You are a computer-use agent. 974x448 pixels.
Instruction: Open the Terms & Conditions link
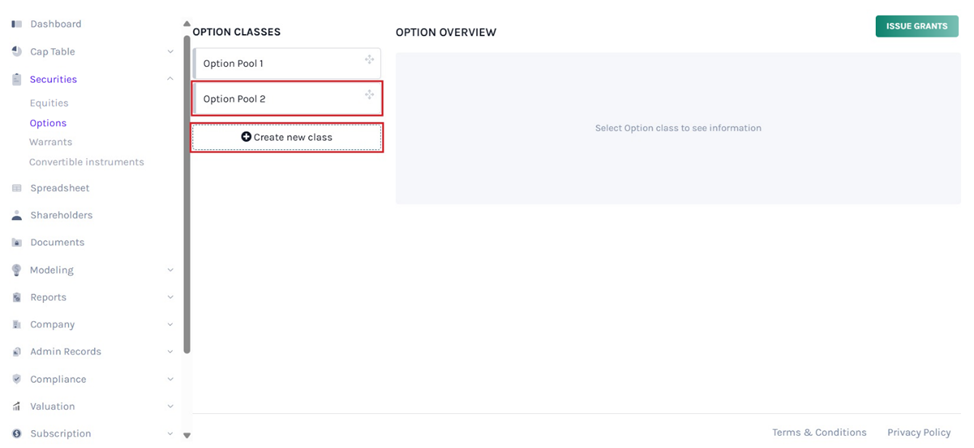pos(819,432)
